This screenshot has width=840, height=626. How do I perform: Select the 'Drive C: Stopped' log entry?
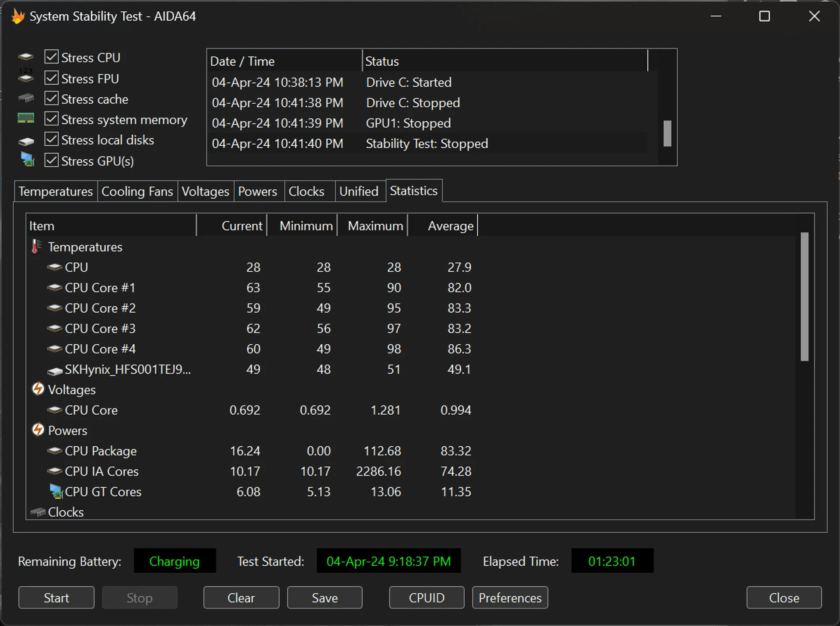(427, 103)
